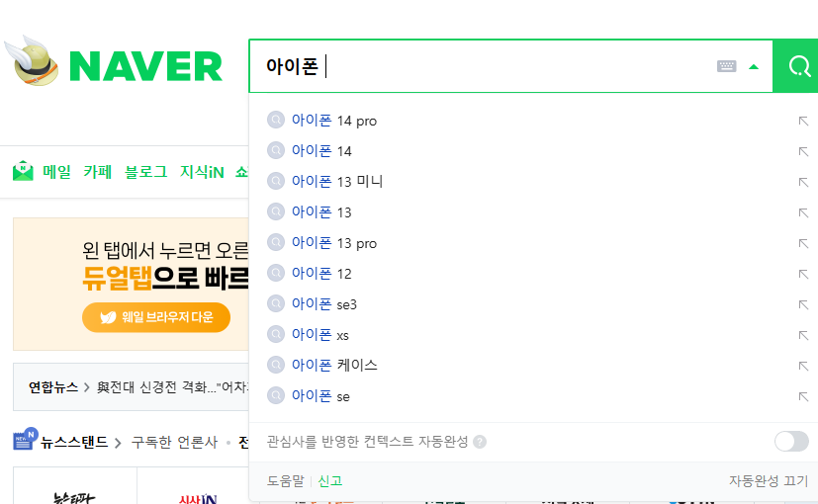818x504 pixels.
Task: Click arrow icon beside 아이폰 13 미니
Action: coord(803,182)
